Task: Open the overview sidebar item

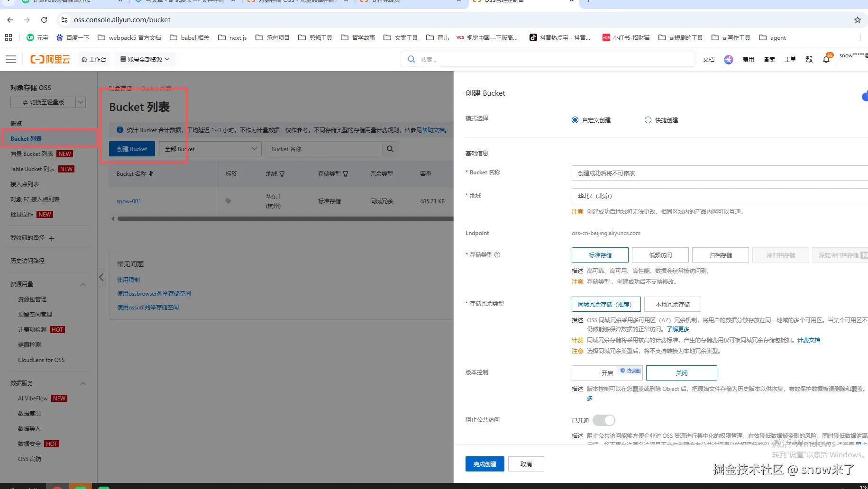Action: click(16, 123)
